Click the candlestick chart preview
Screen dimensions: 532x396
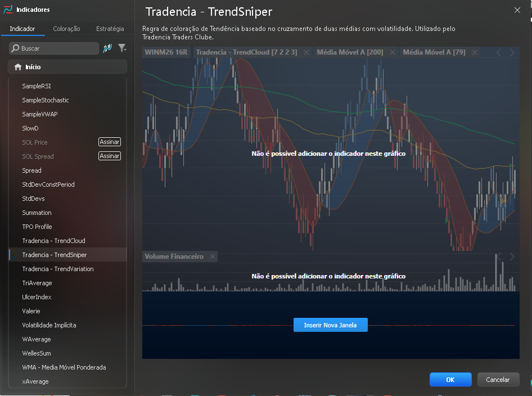click(331, 154)
